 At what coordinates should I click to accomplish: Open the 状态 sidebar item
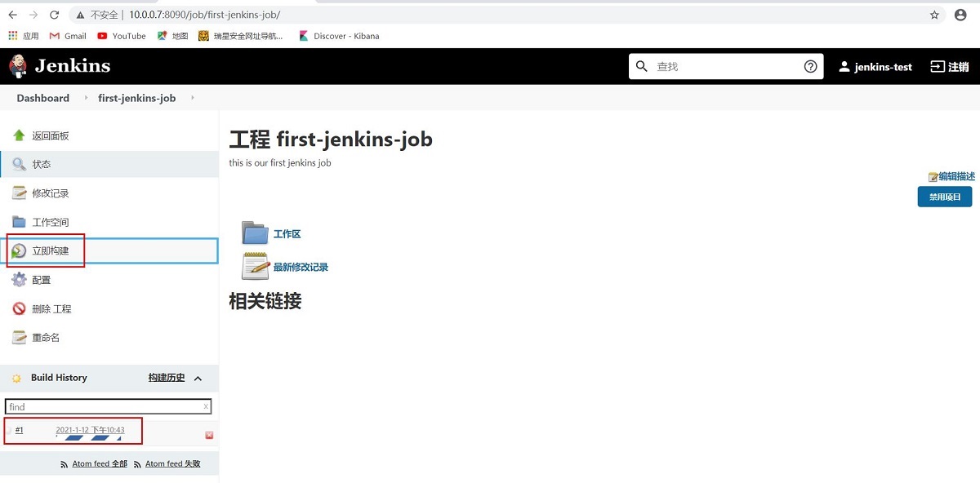pos(109,164)
